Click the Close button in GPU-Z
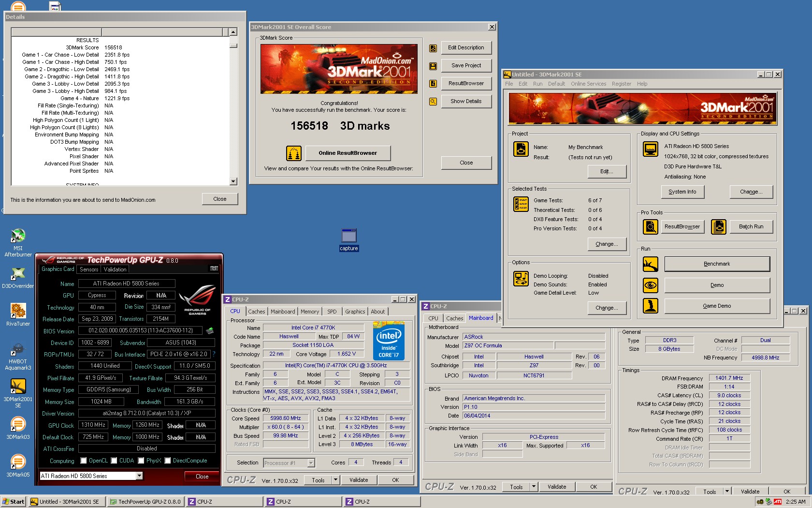Screen dimensions: 812x508 202,477
